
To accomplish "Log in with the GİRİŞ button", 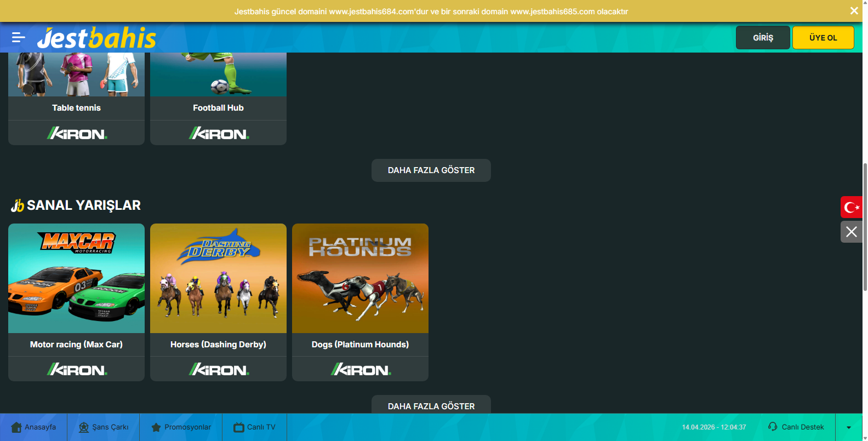I will coord(763,38).
